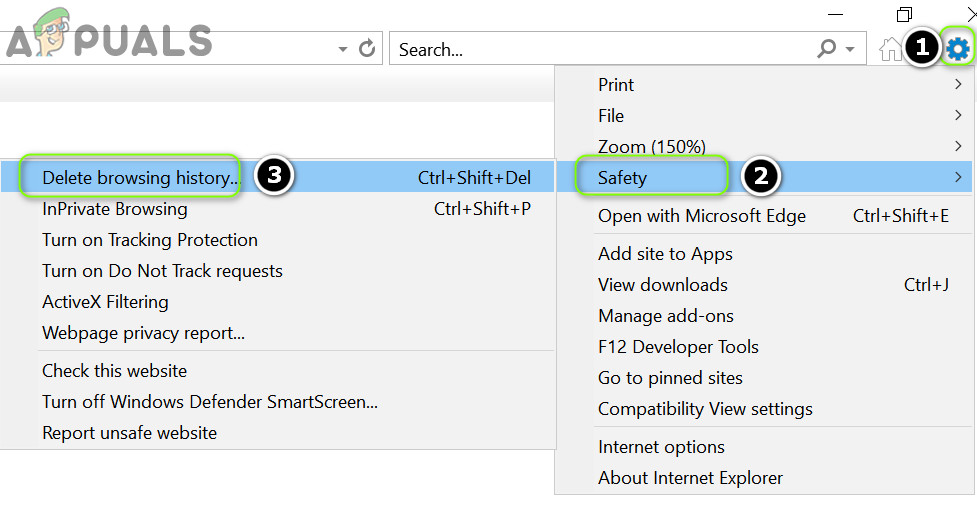Click the refresh page icon
Screen dimensions: 977x505
[367, 48]
